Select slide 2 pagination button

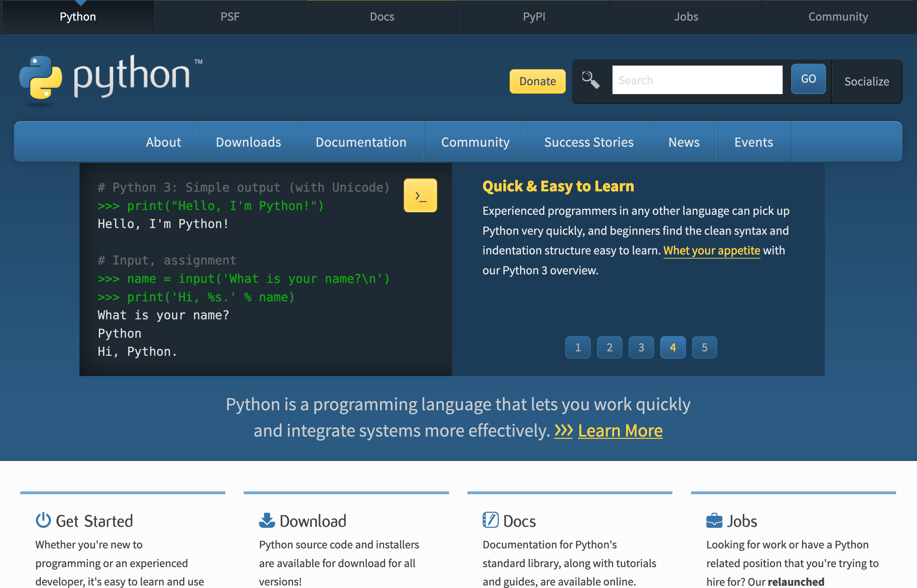click(x=609, y=348)
